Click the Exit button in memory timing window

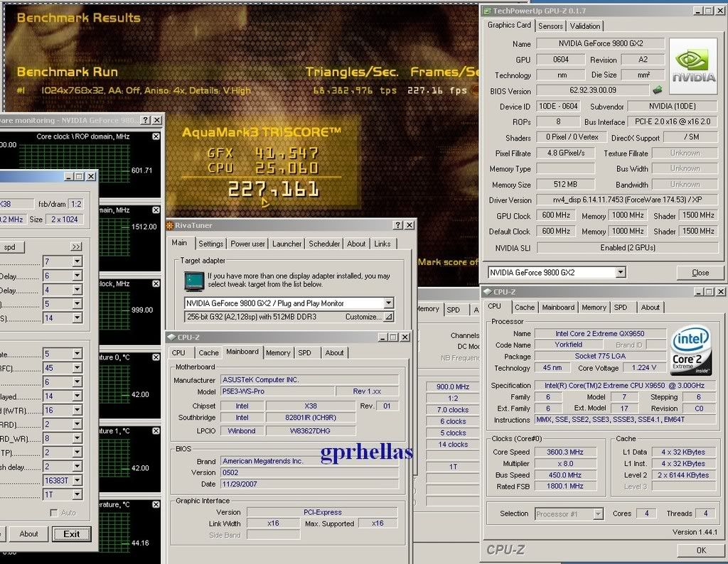click(x=72, y=534)
